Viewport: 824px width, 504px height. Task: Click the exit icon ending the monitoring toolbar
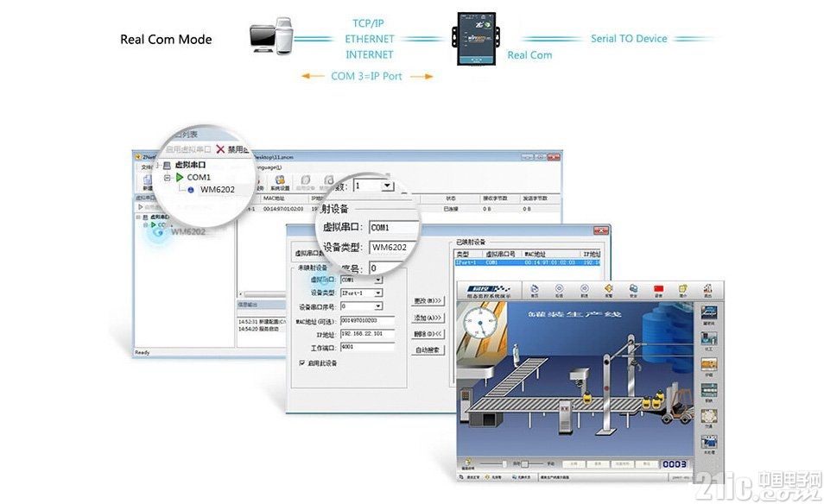click(707, 289)
